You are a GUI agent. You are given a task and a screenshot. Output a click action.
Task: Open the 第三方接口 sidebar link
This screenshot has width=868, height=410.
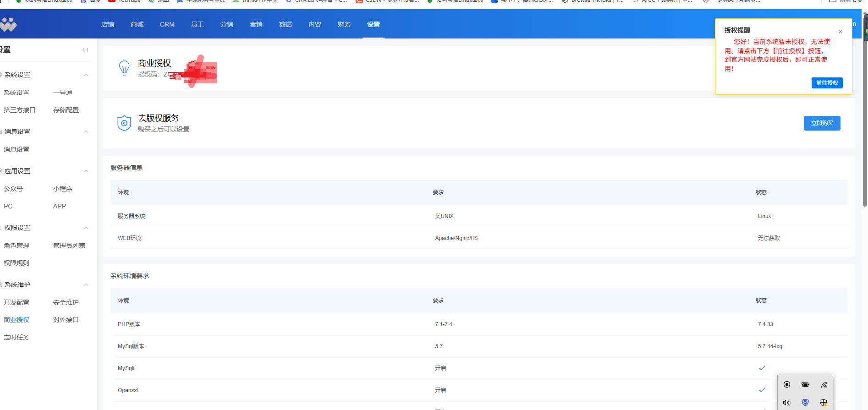coord(20,110)
